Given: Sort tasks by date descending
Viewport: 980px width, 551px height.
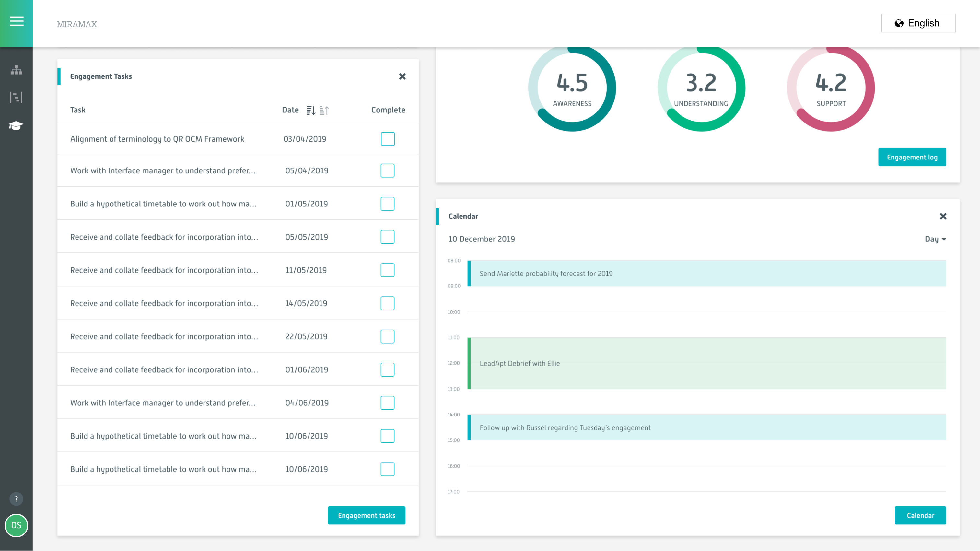Looking at the screenshot, I should [311, 110].
